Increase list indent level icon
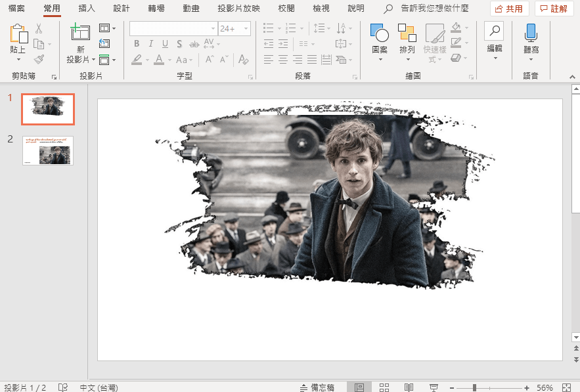Screen dimensions: 580x392 tap(283, 44)
